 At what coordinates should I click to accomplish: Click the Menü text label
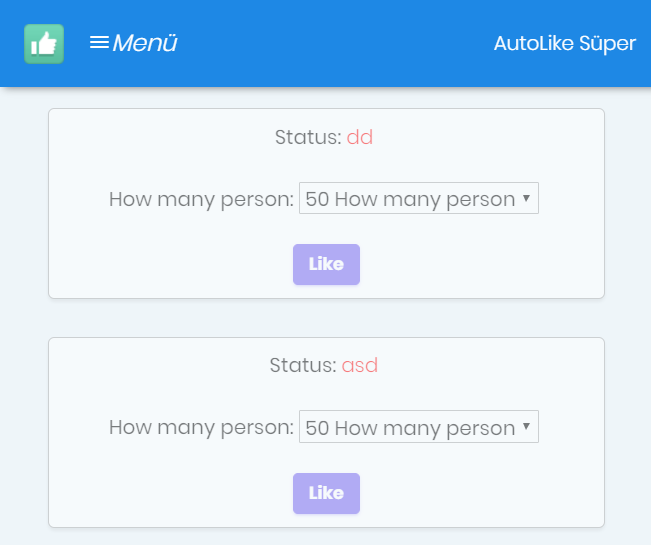[x=145, y=44]
